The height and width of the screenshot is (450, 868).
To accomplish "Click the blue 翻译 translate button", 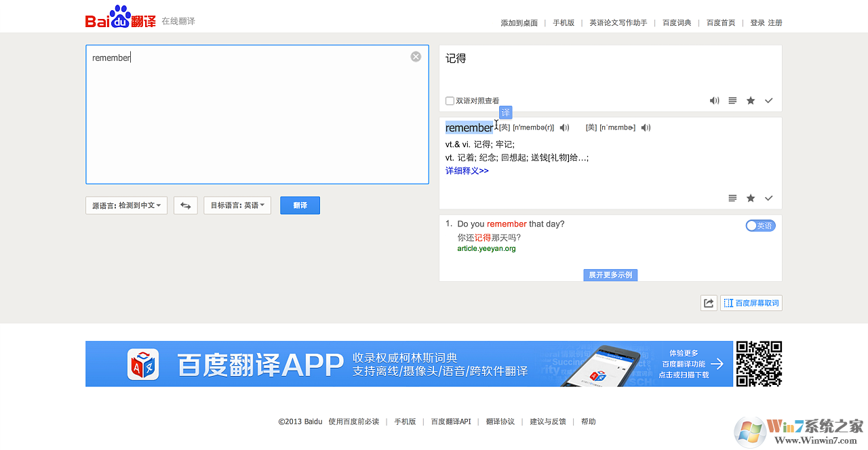I will [x=300, y=205].
